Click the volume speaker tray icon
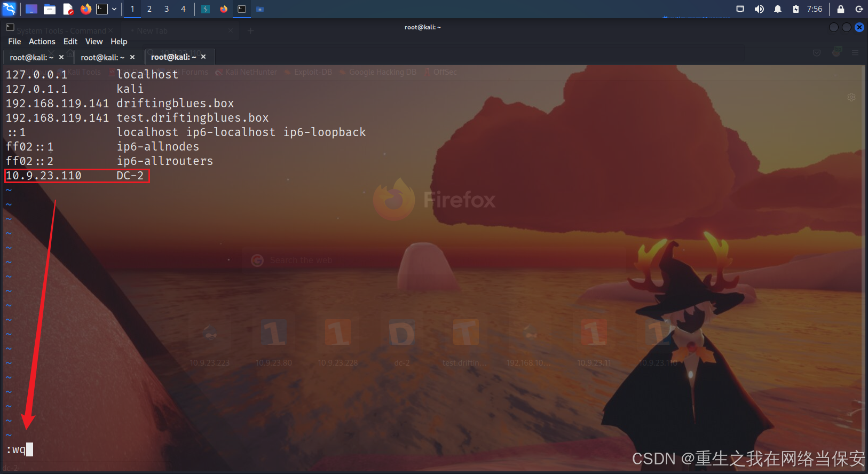 pyautogui.click(x=759, y=9)
